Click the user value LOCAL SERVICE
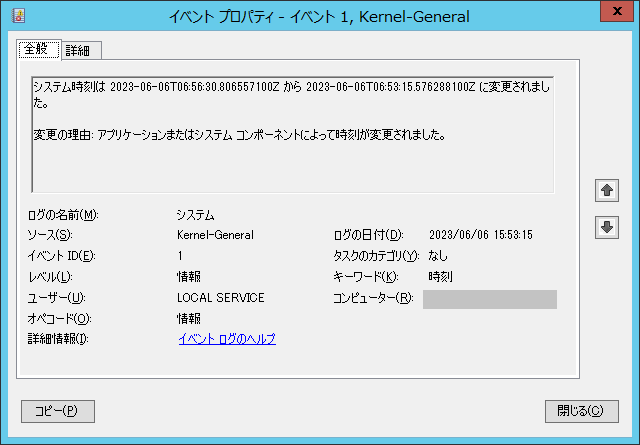 tap(221, 298)
